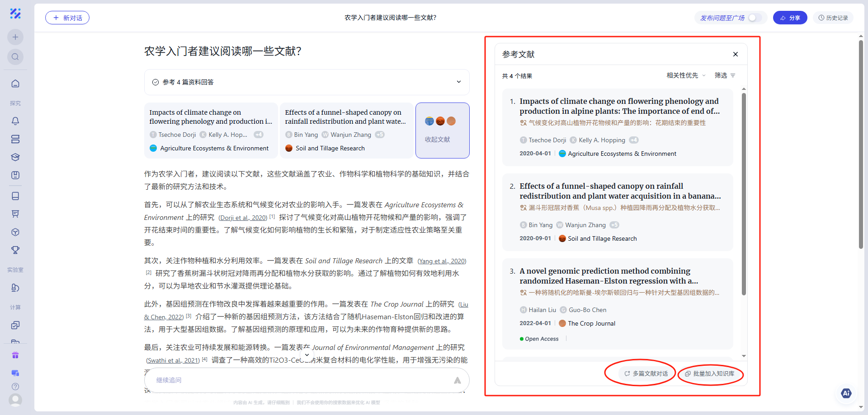Click the send arrow in follow-up box
This screenshot has height=415, width=868.
[457, 380]
